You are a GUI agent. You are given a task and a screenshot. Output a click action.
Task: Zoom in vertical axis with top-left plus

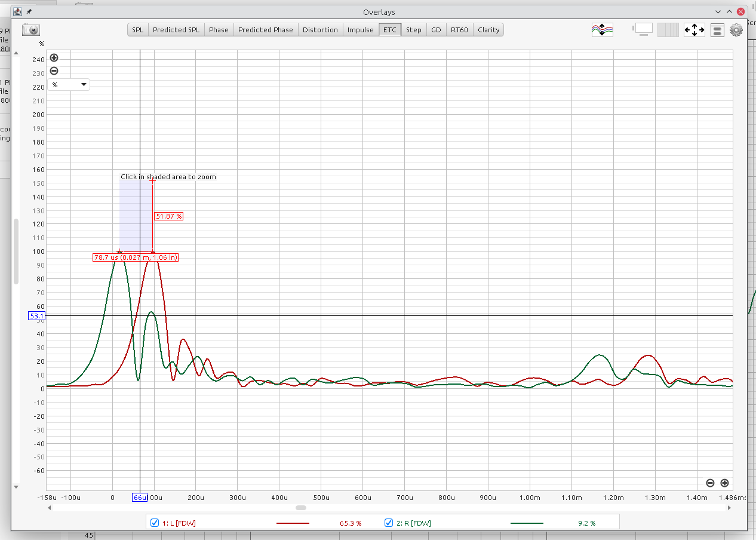54,58
